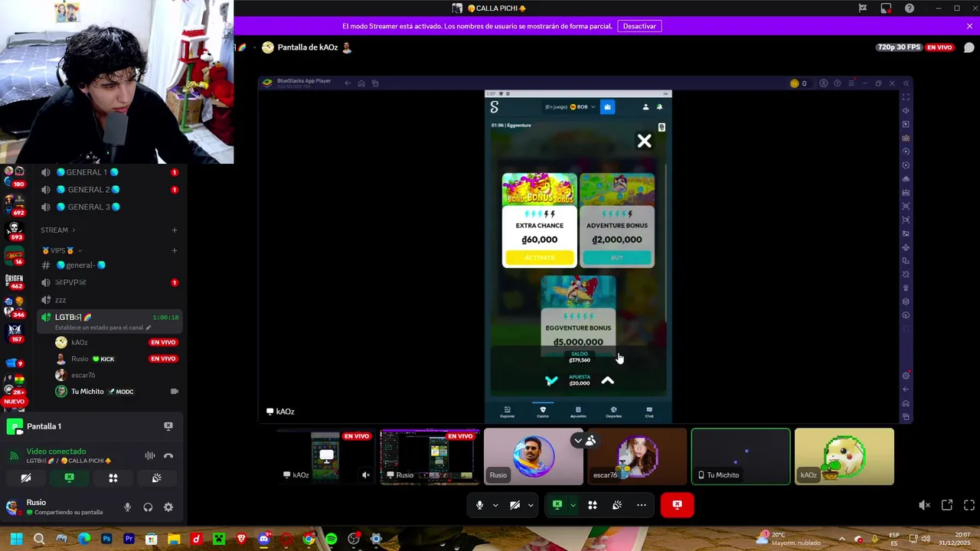This screenshot has width=980, height=551.
Task: Open chat bubble icon beside EN VIVO
Action: [x=969, y=47]
